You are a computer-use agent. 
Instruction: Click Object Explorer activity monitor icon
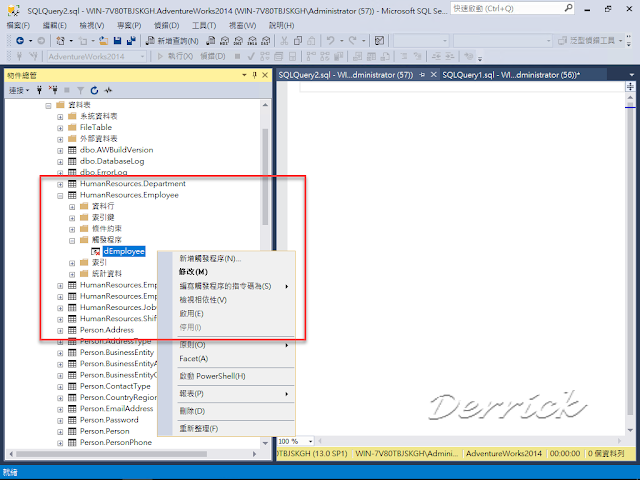click(x=108, y=90)
